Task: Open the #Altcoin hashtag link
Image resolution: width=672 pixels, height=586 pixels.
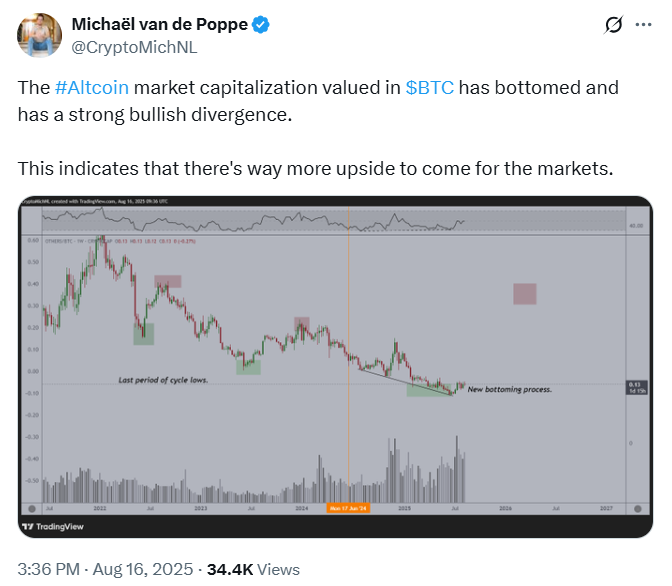Action: [92, 87]
